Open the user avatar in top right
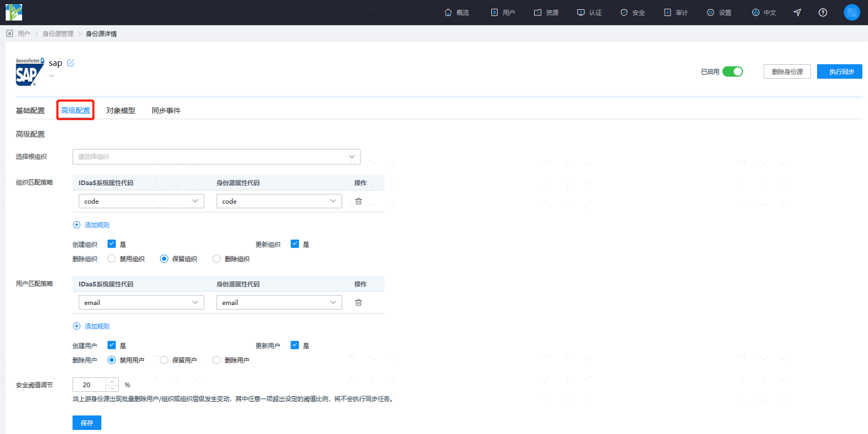Viewport: 868px width, 434px height. pyautogui.click(x=852, y=12)
